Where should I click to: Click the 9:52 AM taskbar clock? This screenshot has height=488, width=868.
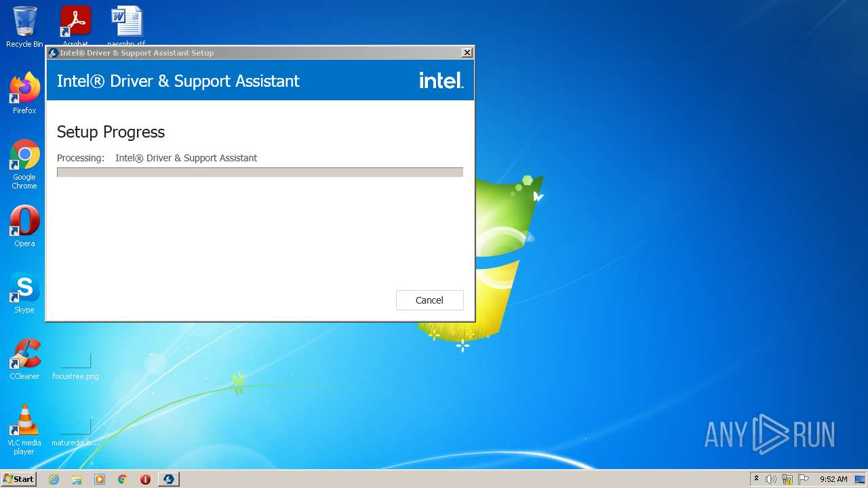[833, 479]
